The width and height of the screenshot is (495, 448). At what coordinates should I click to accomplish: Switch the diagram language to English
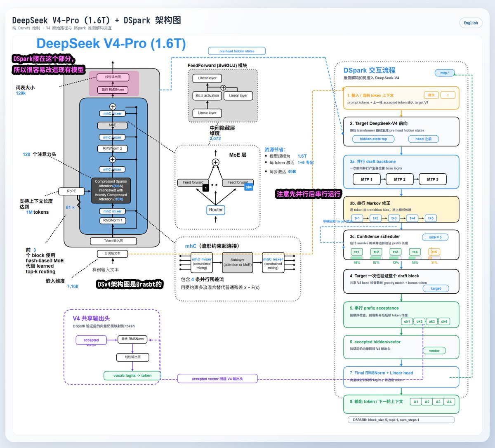[x=471, y=23]
